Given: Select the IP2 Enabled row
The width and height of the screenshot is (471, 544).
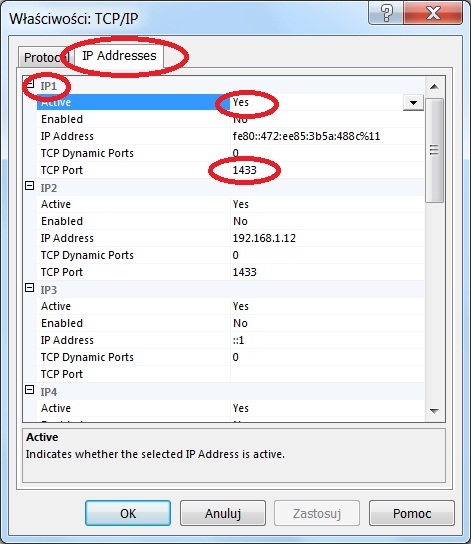Looking at the screenshot, I should point(230,221).
